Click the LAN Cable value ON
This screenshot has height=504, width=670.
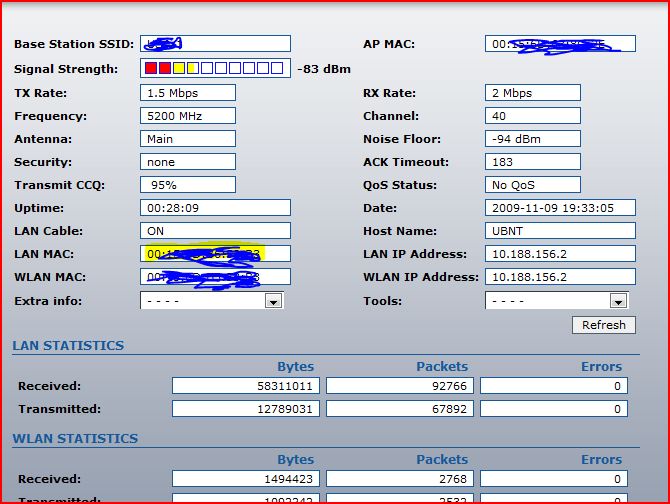pos(215,231)
